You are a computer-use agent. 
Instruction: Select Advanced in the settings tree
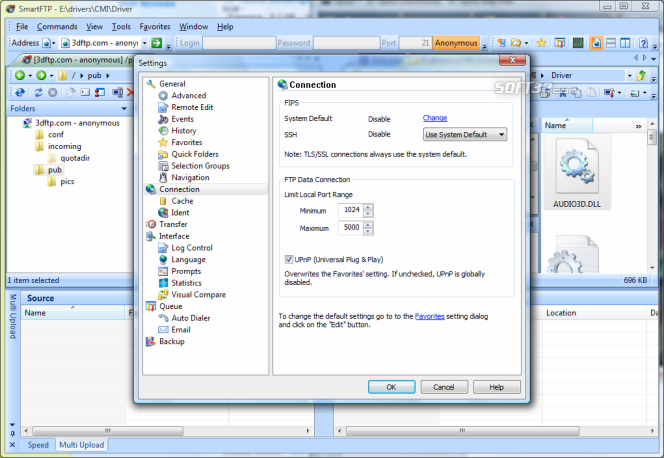188,96
